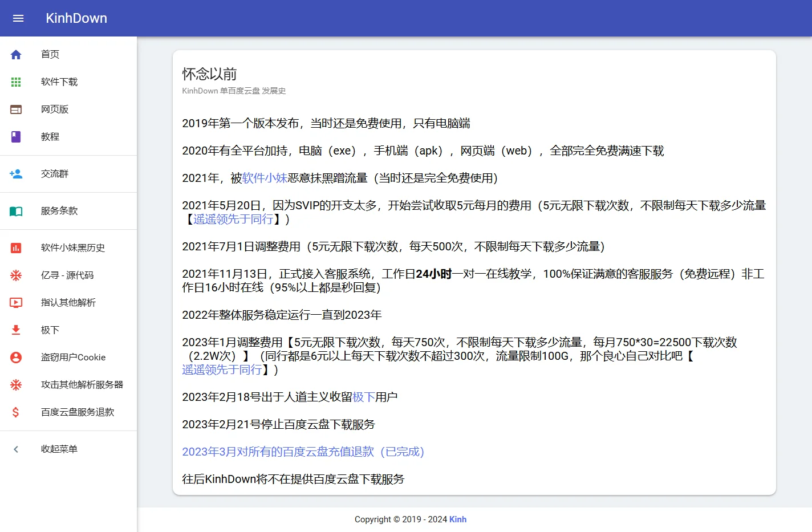Click the KinhDown title in header

tap(76, 18)
